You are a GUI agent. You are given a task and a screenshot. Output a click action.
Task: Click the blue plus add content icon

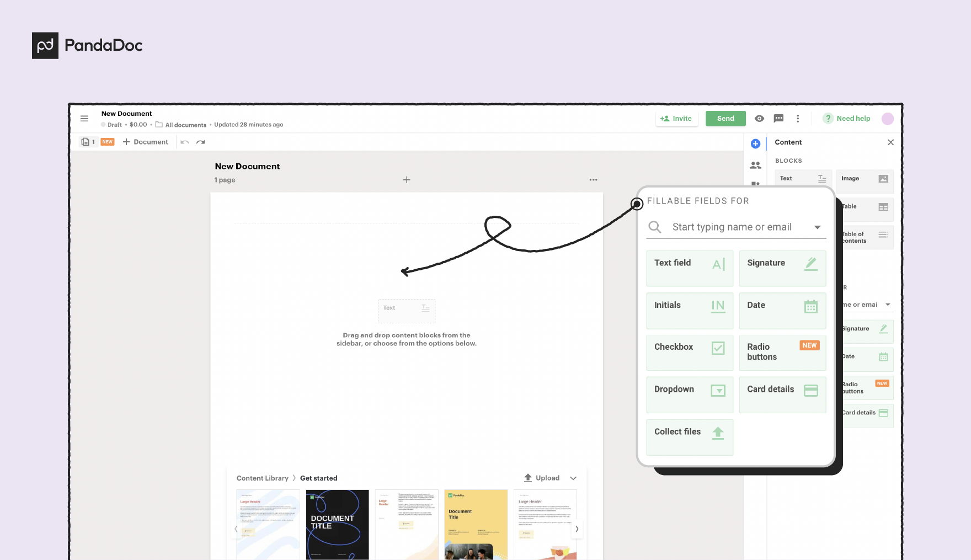coord(755,143)
